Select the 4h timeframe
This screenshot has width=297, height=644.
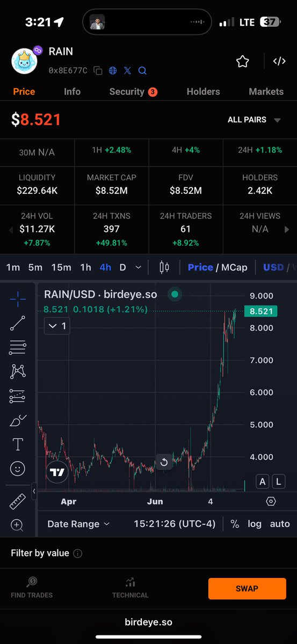tap(105, 267)
